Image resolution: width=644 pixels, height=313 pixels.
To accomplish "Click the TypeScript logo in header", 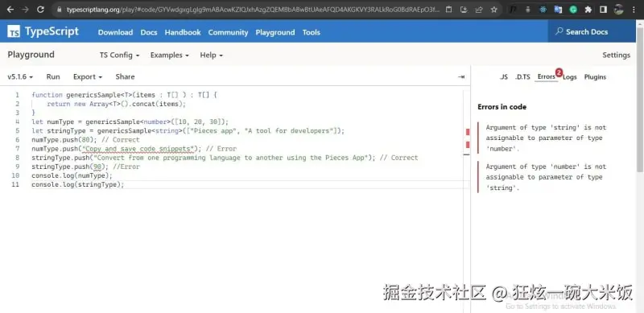I will 43,31.
